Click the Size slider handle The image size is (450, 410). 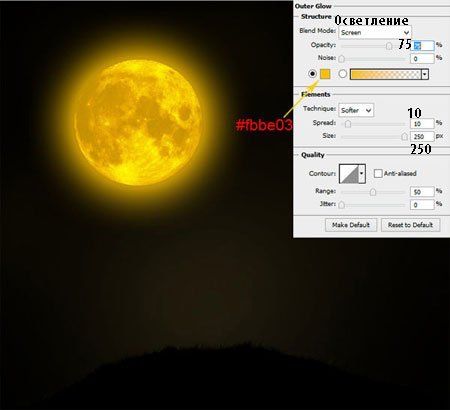pyautogui.click(x=404, y=136)
